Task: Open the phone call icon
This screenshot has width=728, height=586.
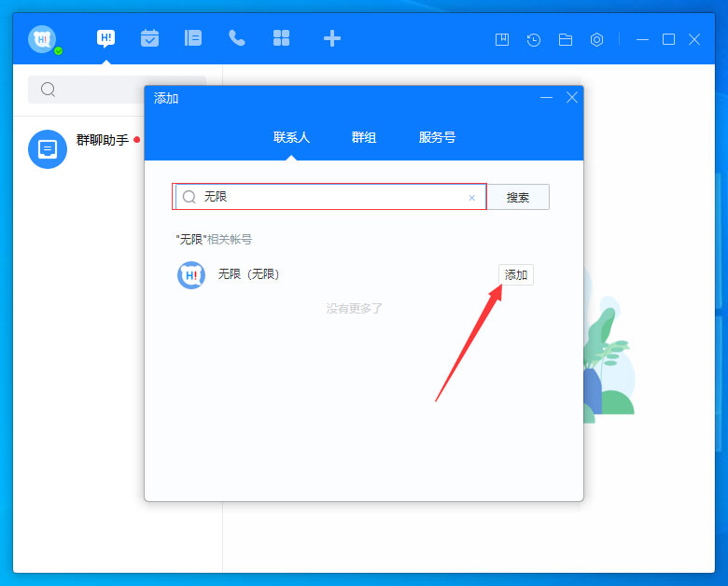Action: click(237, 38)
